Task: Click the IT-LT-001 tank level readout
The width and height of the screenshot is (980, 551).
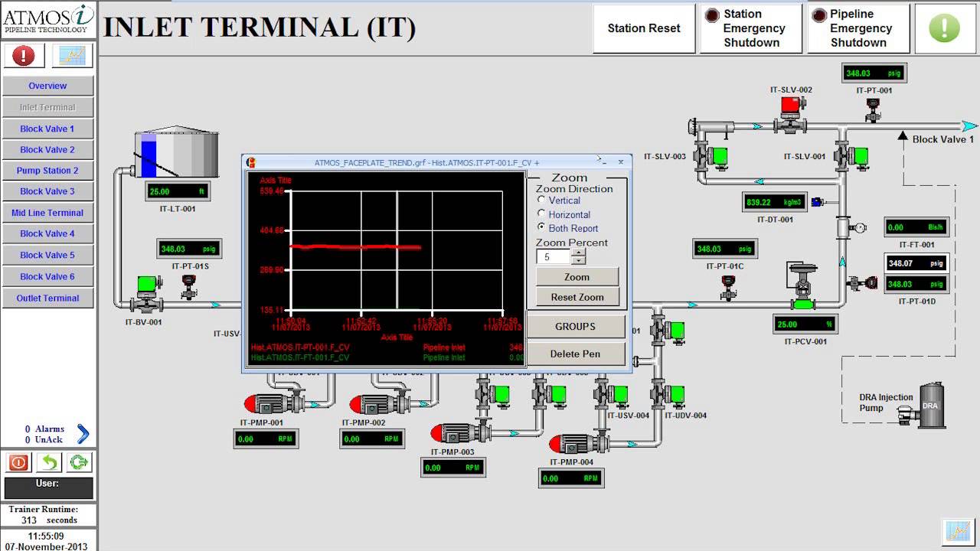Action: pos(177,191)
